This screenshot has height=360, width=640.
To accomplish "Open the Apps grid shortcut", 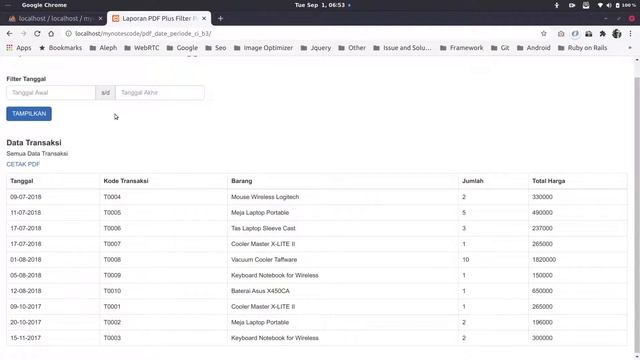I will click(19, 48).
